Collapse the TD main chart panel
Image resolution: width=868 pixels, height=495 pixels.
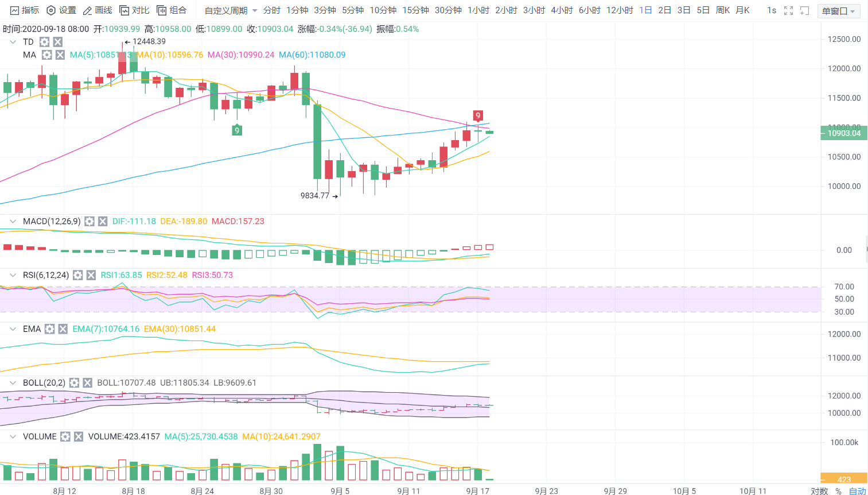(13, 42)
